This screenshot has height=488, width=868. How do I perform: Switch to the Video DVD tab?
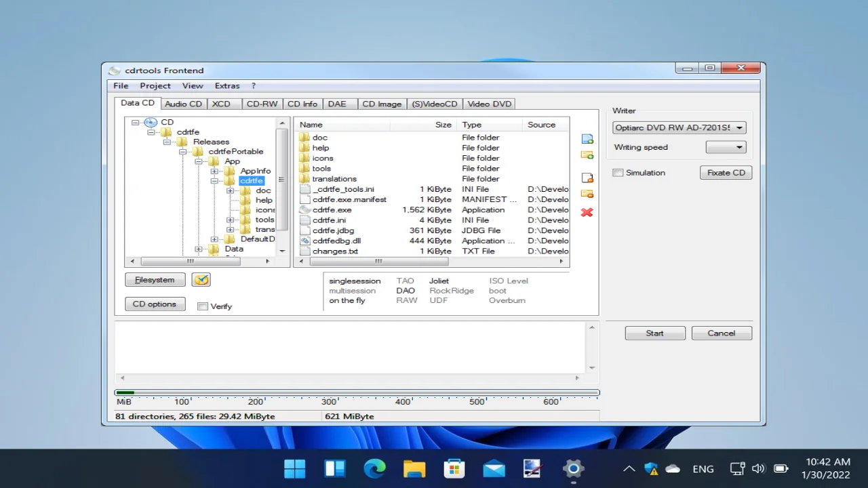pyautogui.click(x=489, y=104)
